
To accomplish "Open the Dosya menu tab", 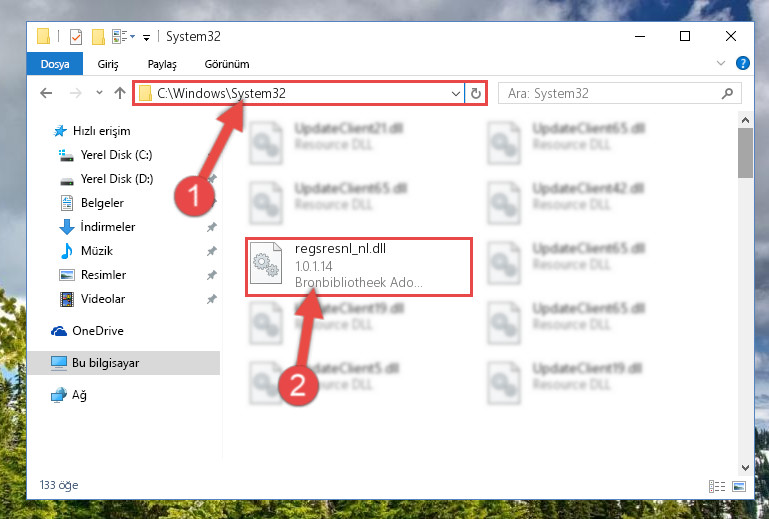I will point(55,64).
